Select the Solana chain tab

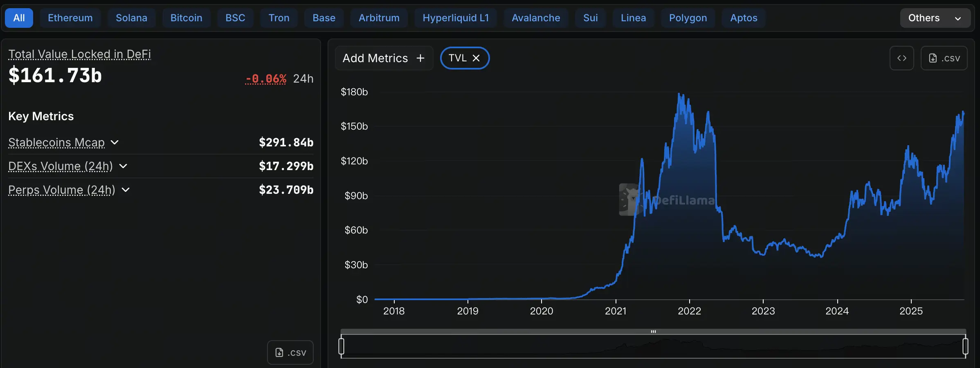point(131,18)
